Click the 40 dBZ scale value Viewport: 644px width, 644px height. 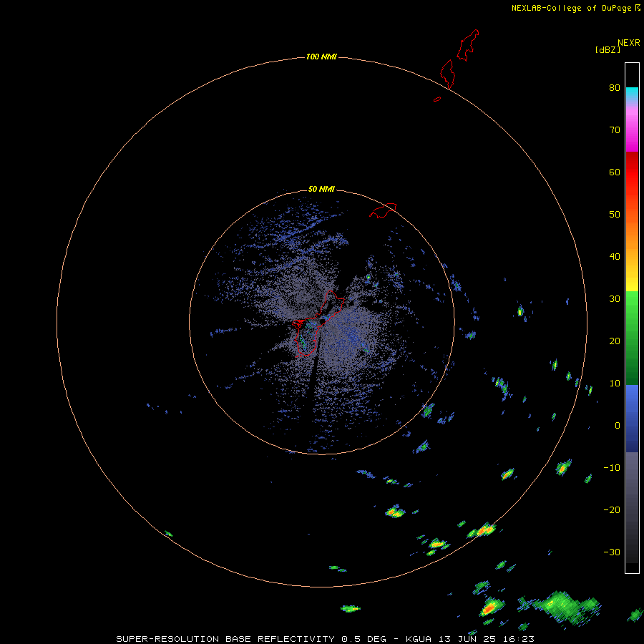tap(615, 256)
